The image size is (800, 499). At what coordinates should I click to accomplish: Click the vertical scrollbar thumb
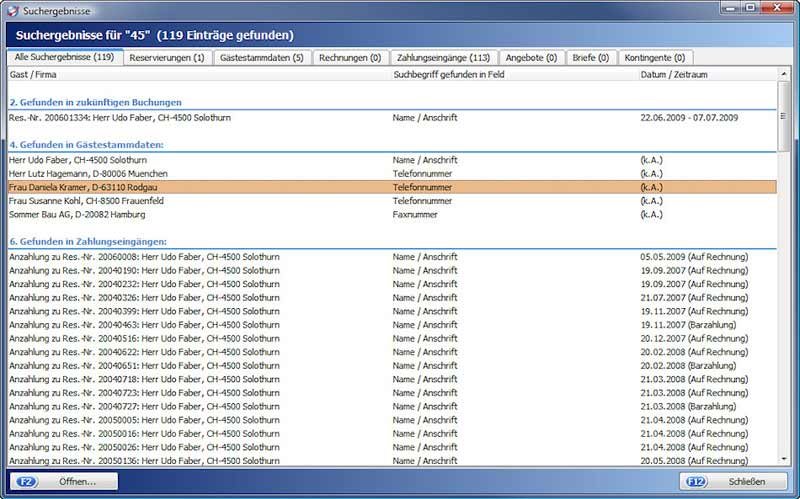[784, 116]
